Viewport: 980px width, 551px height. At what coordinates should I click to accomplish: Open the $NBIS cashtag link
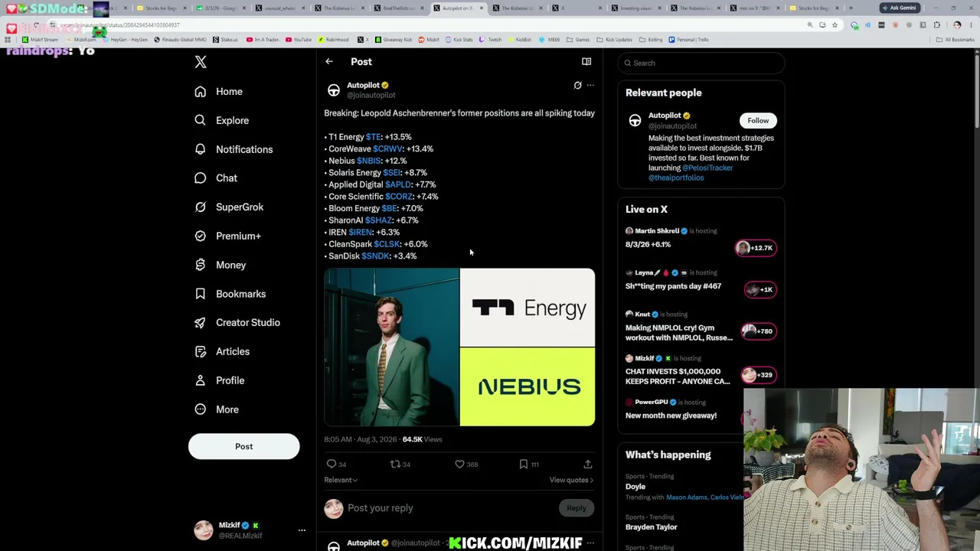[369, 161]
